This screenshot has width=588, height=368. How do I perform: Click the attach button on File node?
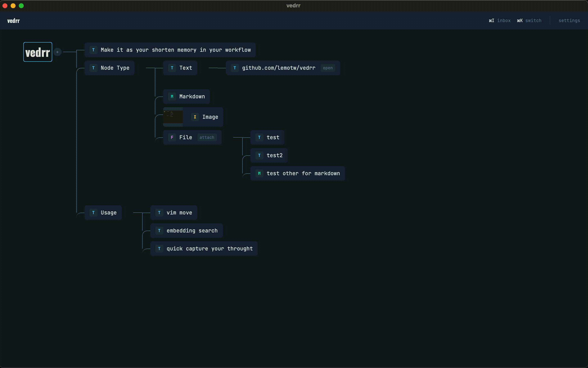coord(207,138)
